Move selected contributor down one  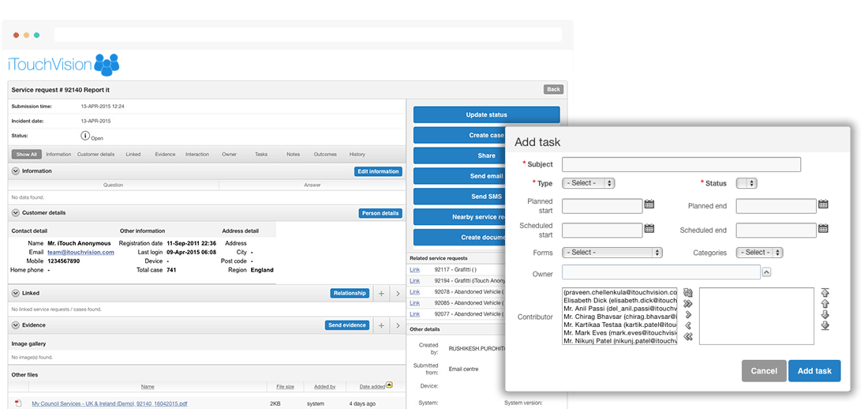[825, 315]
